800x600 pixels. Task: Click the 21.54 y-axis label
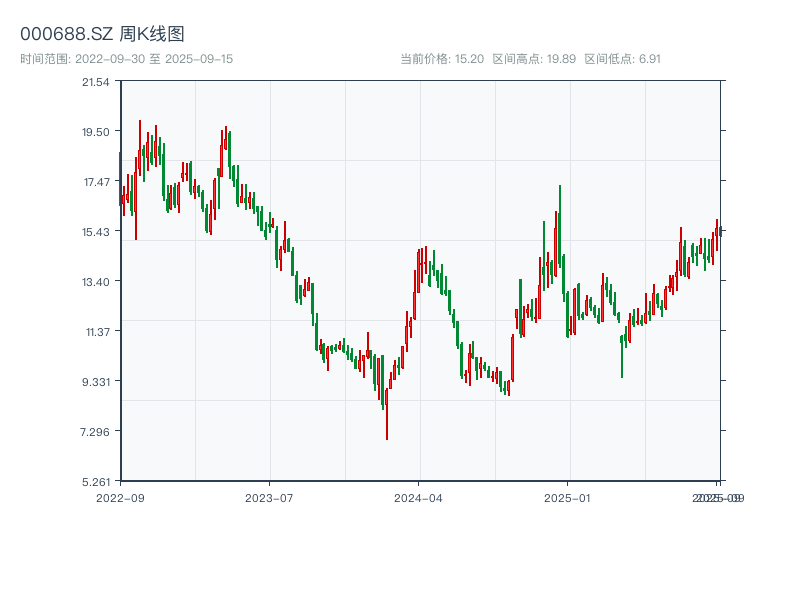(x=96, y=81)
